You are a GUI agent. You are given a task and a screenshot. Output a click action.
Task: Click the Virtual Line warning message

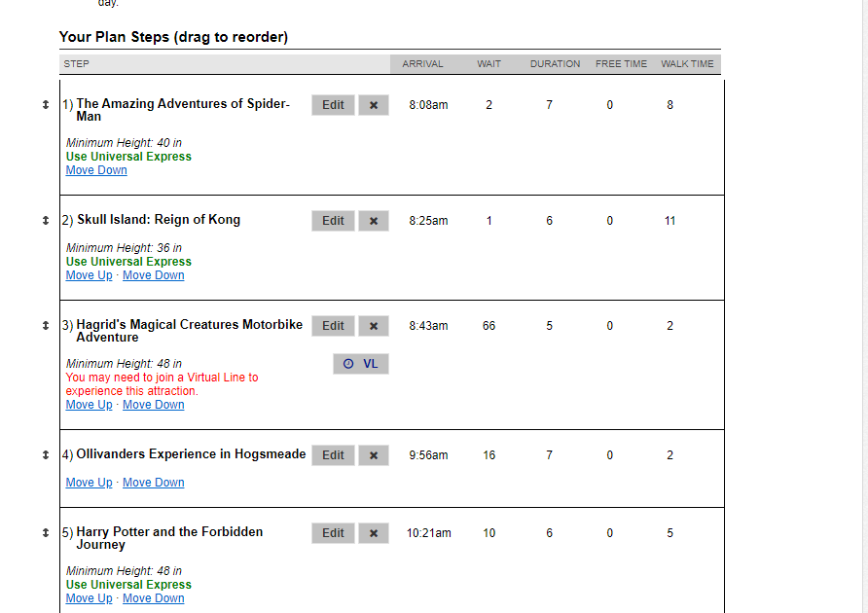(162, 384)
